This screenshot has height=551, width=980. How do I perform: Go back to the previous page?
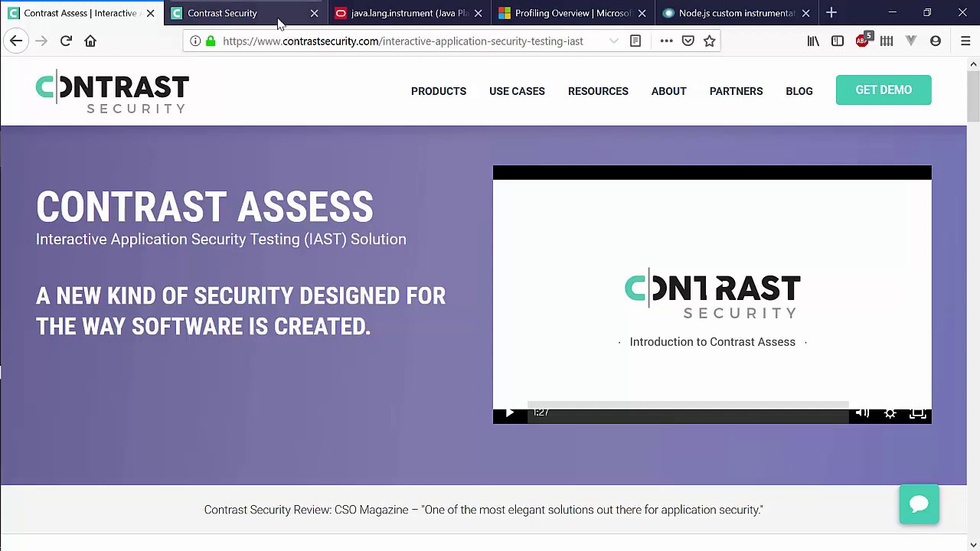click(x=16, y=41)
